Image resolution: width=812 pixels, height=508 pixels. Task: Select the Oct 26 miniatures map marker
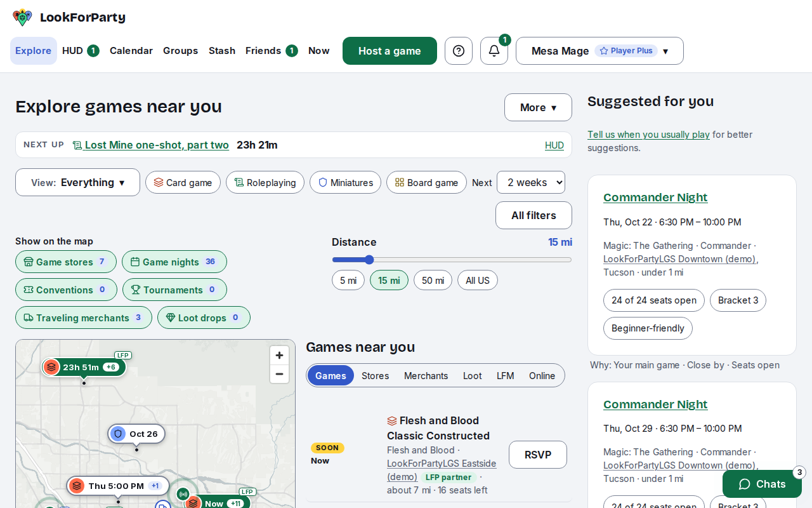coord(136,434)
